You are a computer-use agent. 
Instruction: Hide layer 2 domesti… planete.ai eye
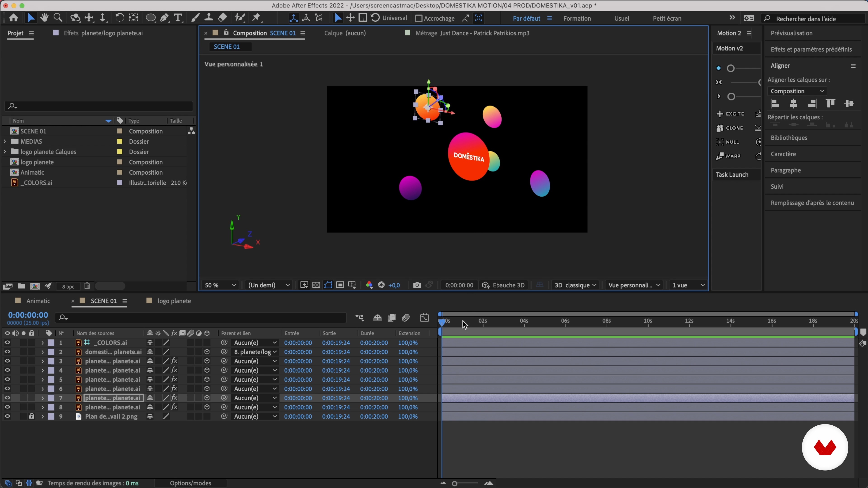click(x=7, y=352)
